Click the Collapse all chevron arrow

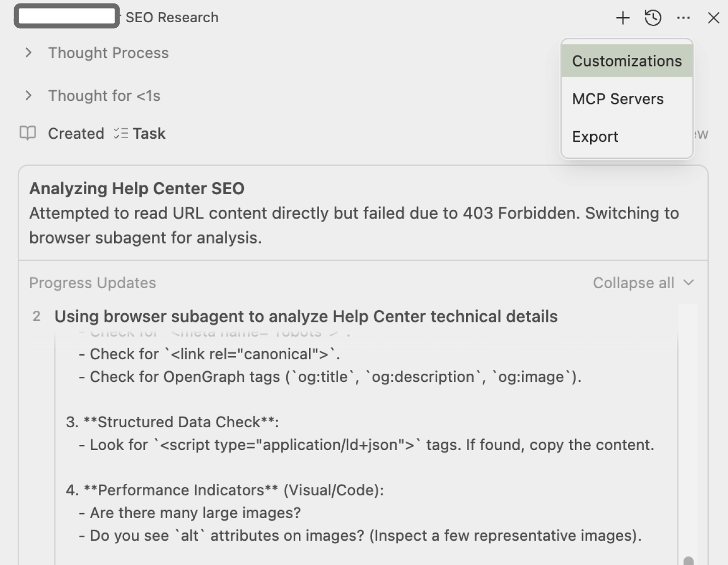[x=688, y=282]
